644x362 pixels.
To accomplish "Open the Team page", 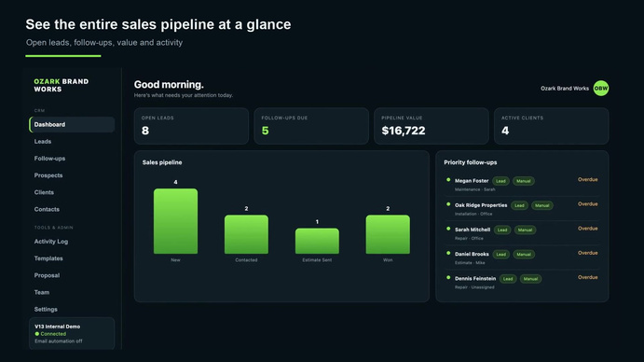I will (42, 292).
